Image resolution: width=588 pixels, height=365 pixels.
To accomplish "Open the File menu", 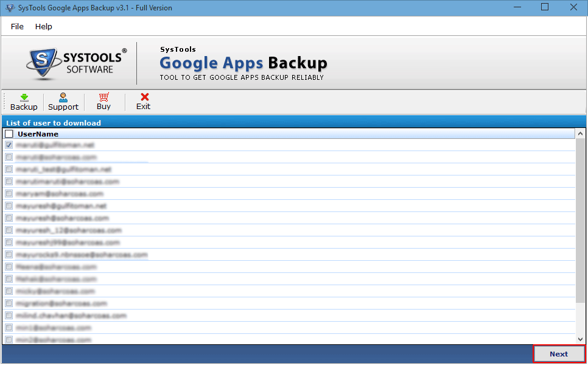I will [x=17, y=27].
